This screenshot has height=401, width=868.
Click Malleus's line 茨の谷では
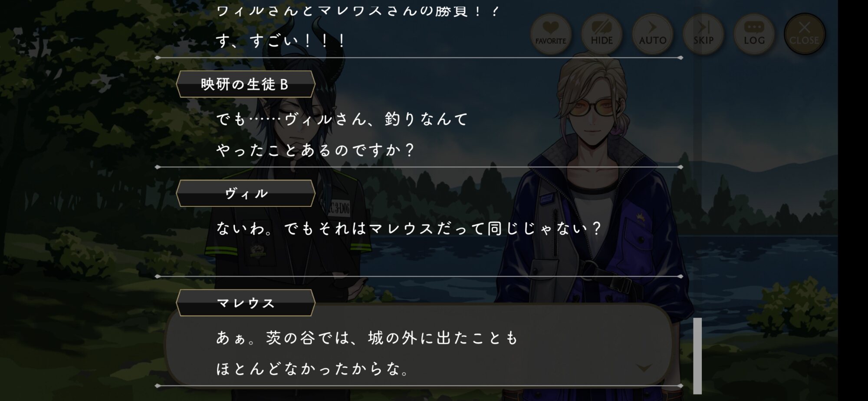tap(367, 338)
